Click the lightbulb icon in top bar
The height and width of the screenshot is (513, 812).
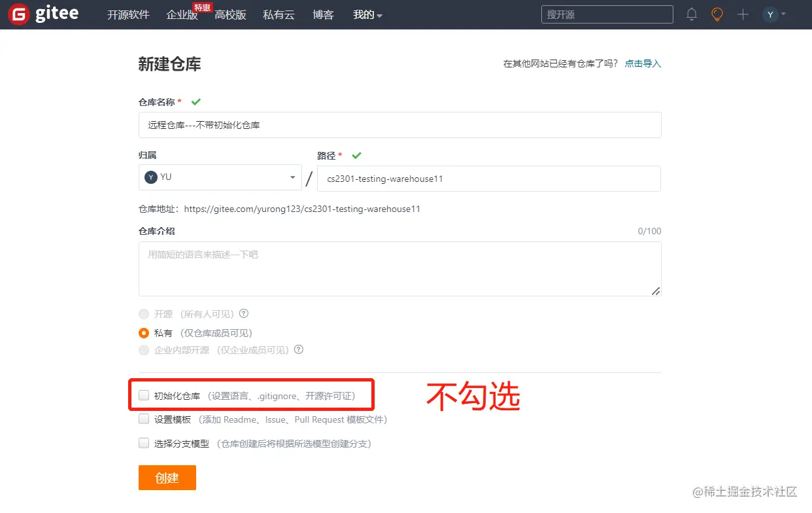[717, 14]
